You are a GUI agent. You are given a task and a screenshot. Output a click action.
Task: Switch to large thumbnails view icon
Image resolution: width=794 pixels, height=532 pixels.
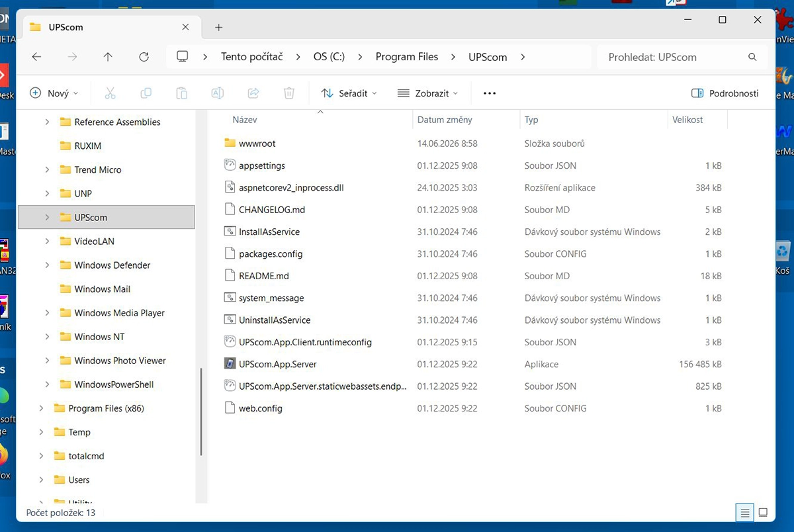click(x=763, y=512)
